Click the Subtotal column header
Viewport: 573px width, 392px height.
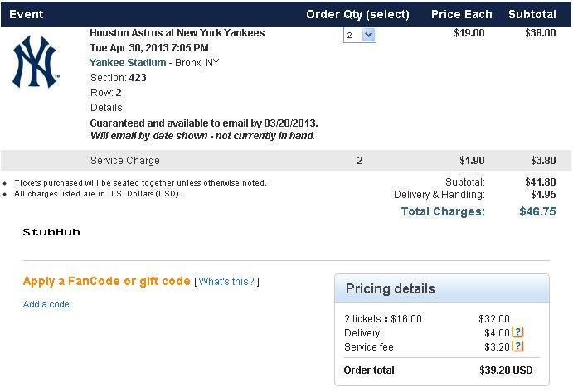point(532,14)
